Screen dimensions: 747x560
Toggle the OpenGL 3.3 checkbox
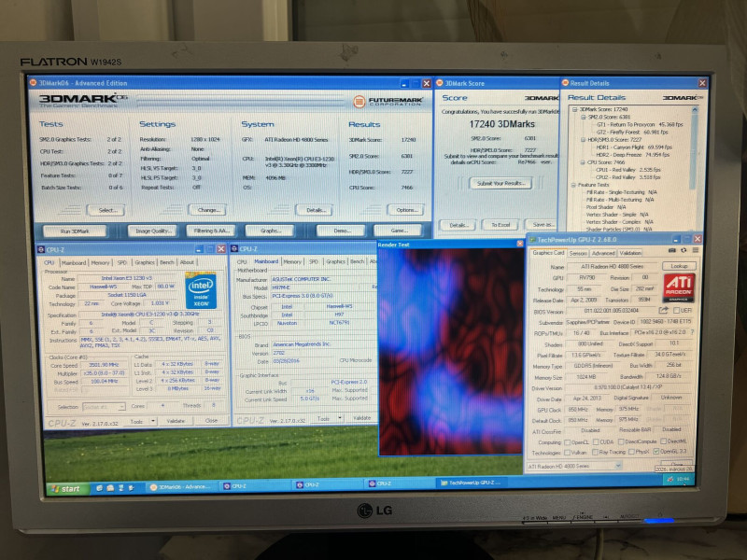tap(656, 452)
